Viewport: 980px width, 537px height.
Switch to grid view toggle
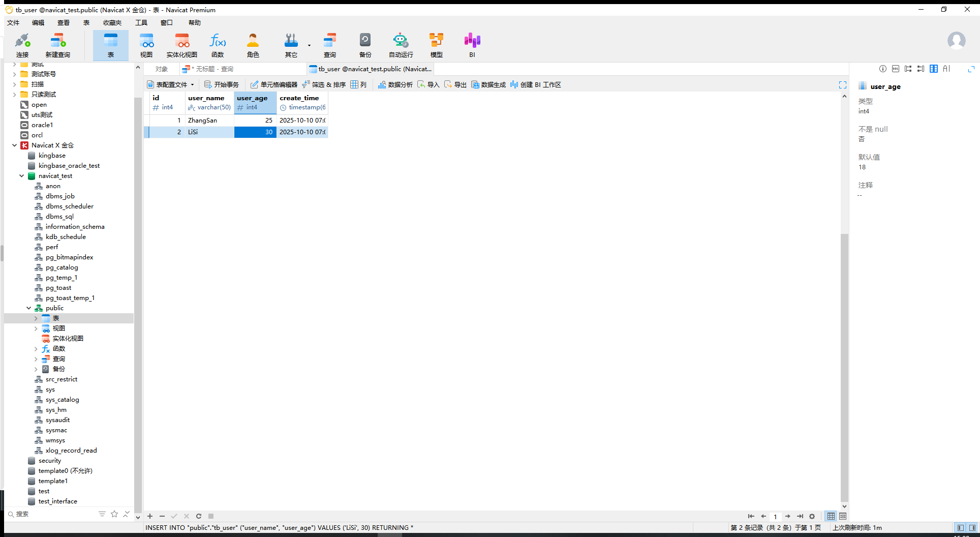[x=831, y=516]
